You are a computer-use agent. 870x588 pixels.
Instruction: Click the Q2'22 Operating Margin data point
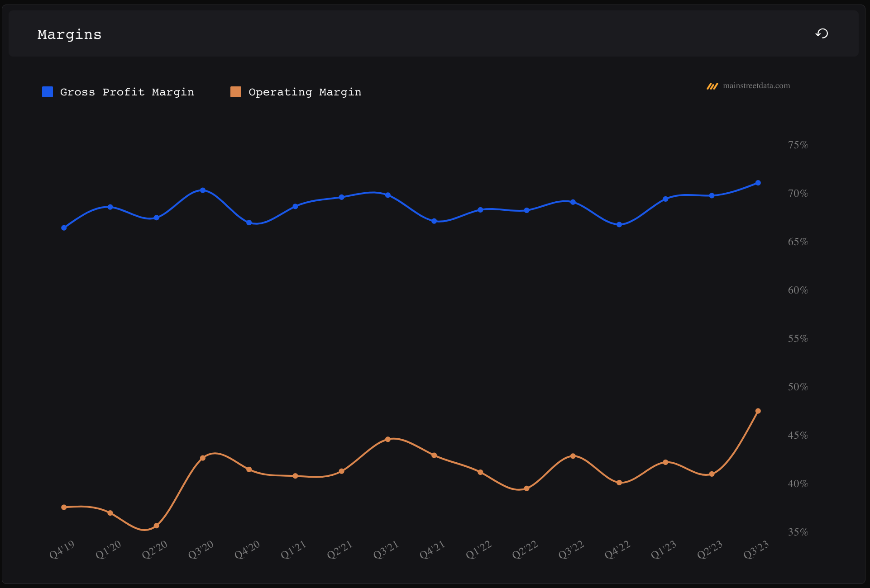(x=526, y=488)
